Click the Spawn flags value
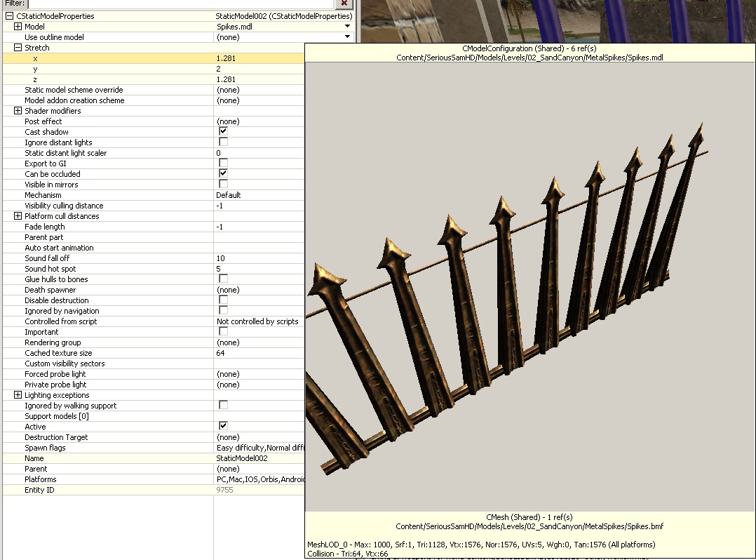Image resolution: width=756 pixels, height=560 pixels. [x=260, y=448]
